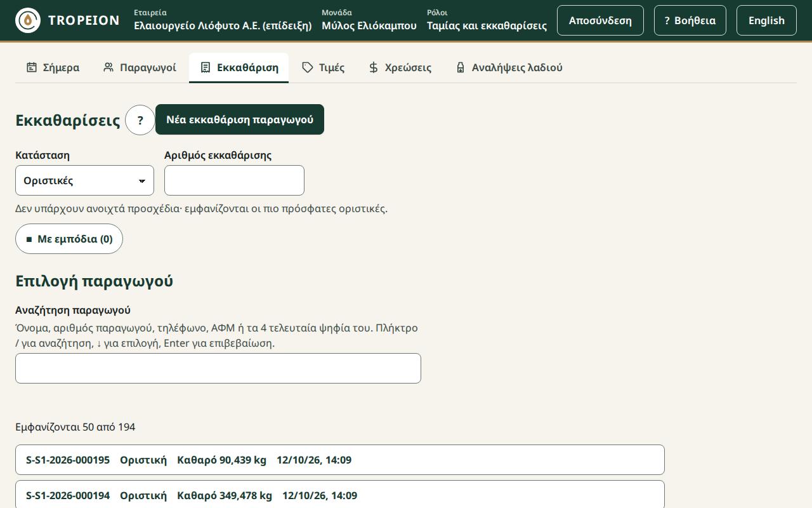812x508 pixels.
Task: Click the Μύλος Ελιόκαμπου unit name
Action: pos(369,25)
